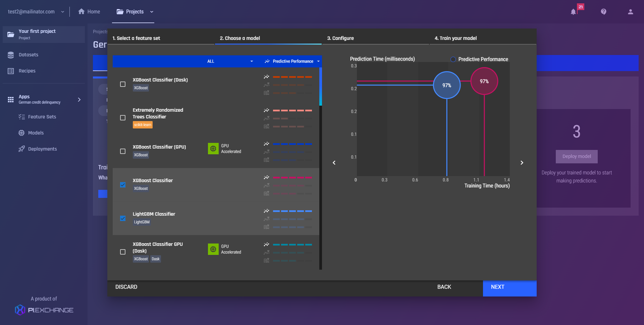
Task: Check the XGBoost Classifier (GPU) checkbox
Action: click(123, 151)
